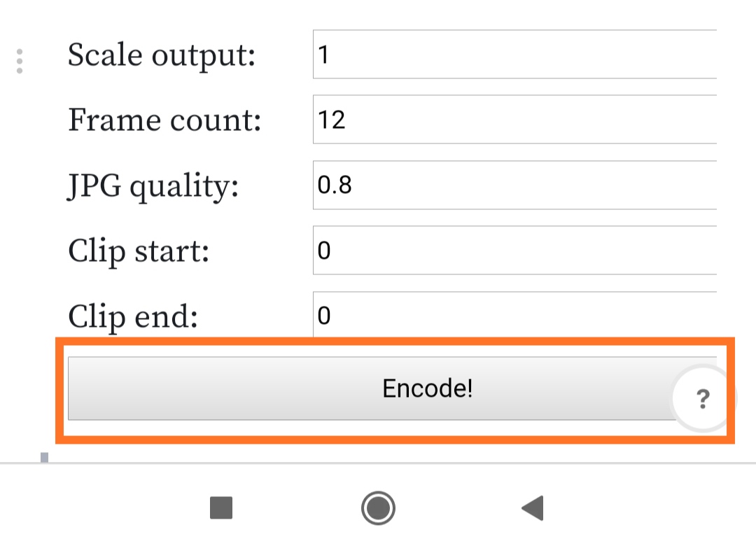
Task: Open recent apps with the square button
Action: coord(221,508)
